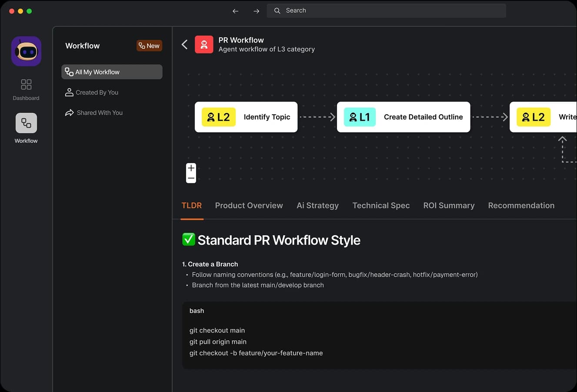Zoom out the workflow canvas

tap(191, 178)
